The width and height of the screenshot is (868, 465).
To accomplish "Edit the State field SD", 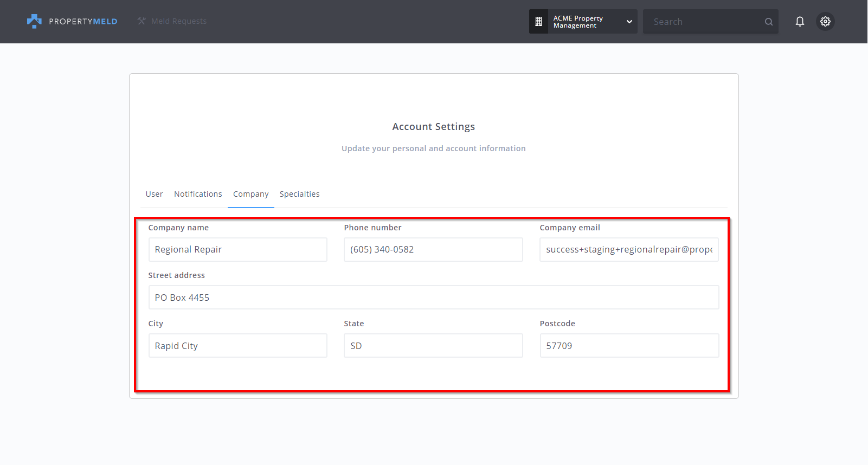I will [x=433, y=346].
